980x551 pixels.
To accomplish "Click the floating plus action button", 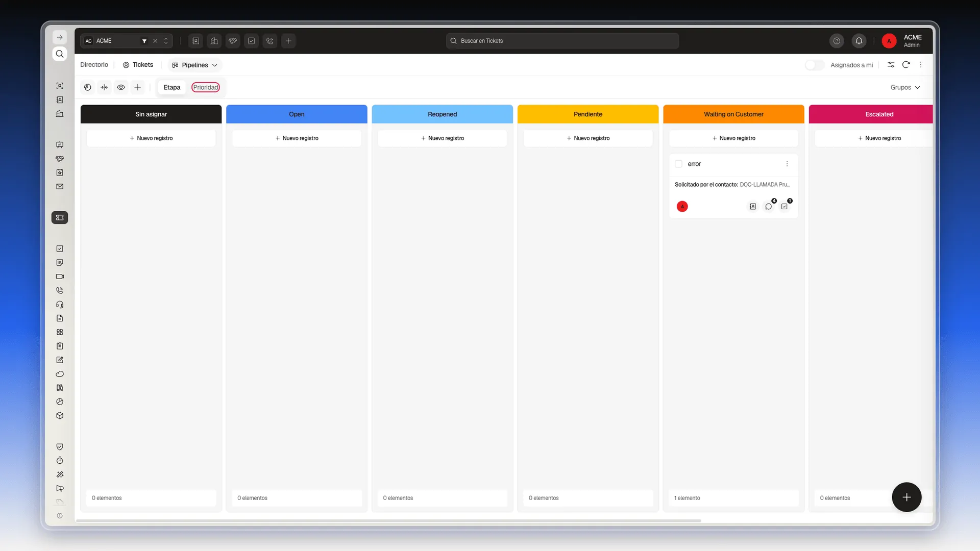I will (906, 497).
